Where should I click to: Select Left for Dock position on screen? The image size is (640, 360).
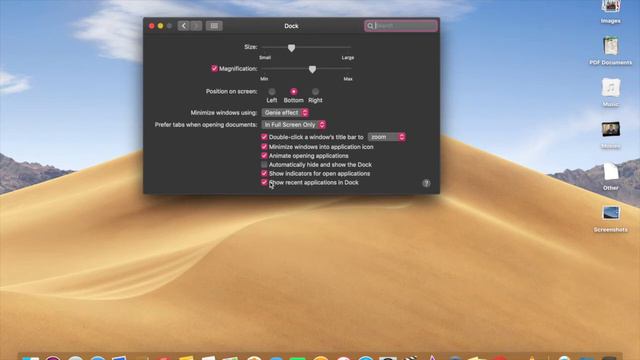tap(272, 91)
